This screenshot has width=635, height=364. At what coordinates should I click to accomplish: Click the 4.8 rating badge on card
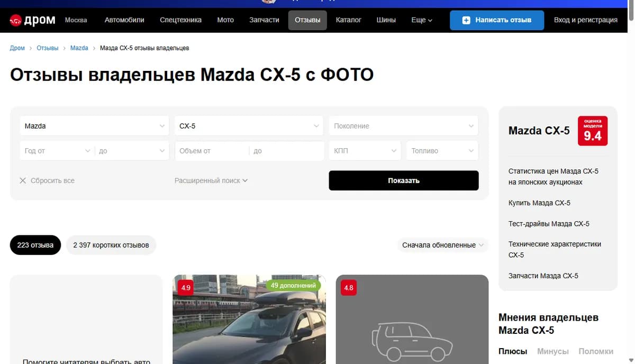(x=349, y=288)
